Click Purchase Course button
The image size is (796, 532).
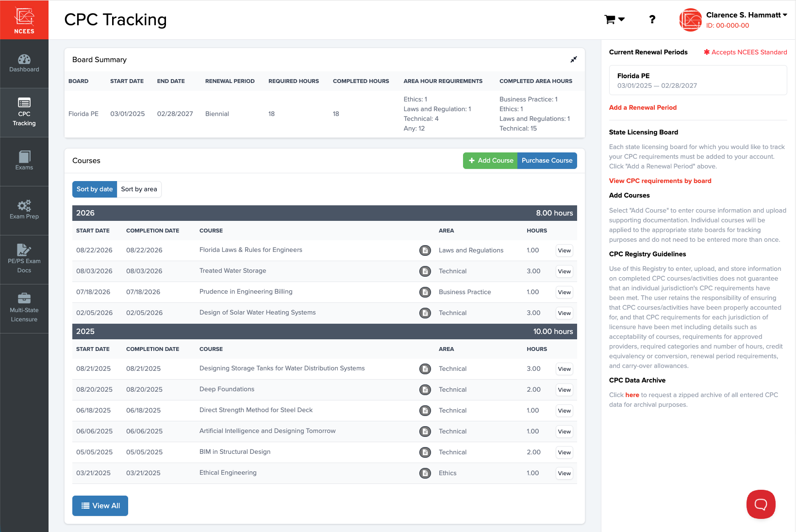click(x=547, y=161)
